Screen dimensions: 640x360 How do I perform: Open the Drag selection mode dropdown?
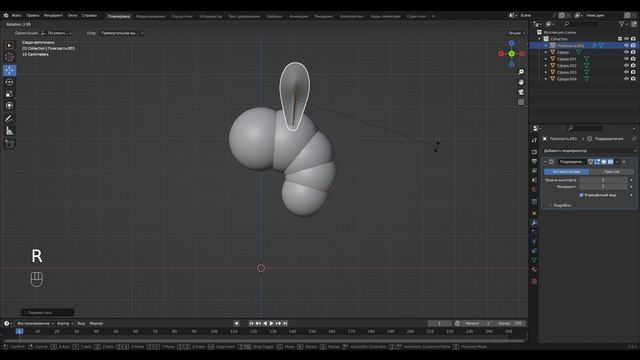122,33
